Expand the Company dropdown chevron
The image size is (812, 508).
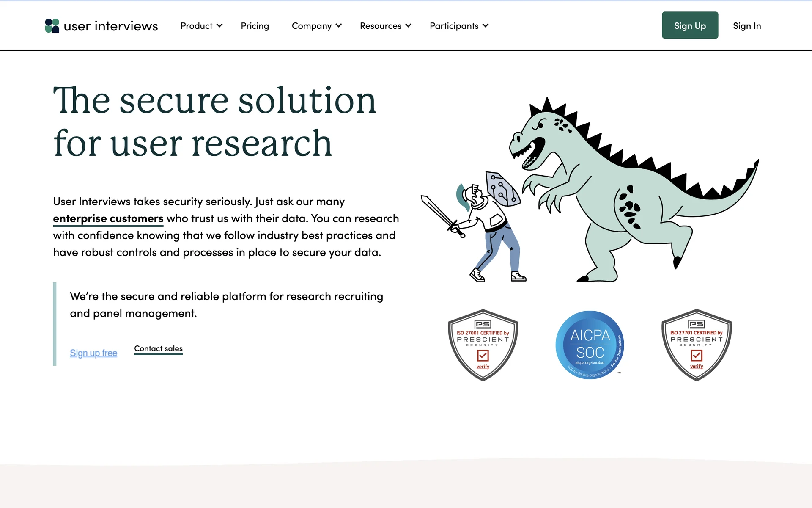tap(339, 26)
